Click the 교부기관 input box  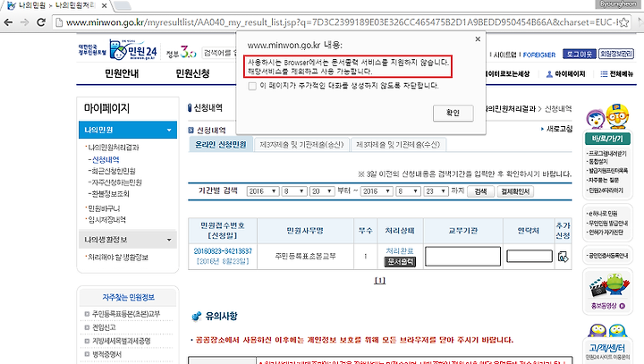tap(463, 257)
